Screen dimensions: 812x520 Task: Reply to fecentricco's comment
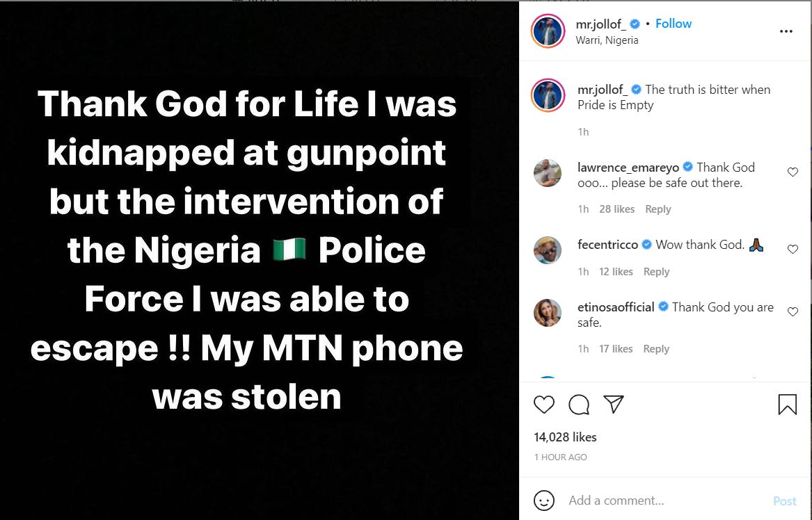point(656,272)
